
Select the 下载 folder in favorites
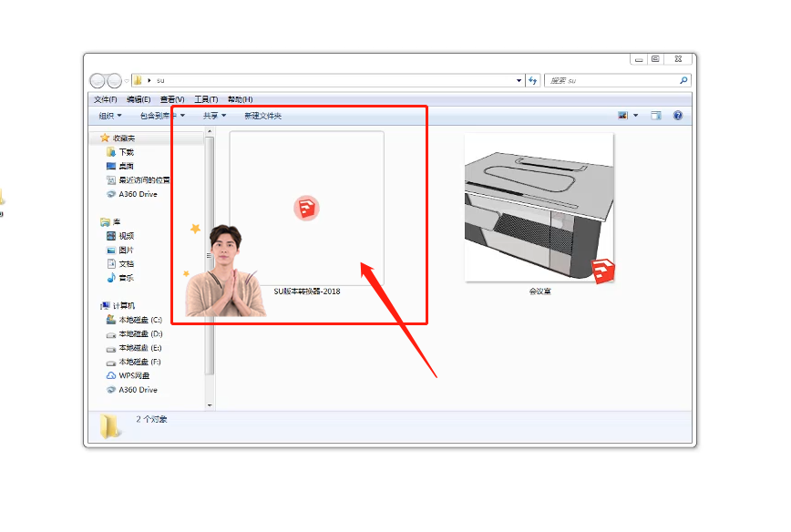click(x=126, y=152)
